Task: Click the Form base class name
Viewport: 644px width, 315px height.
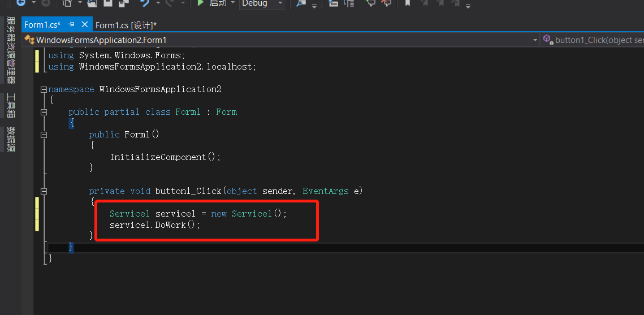Action: (x=226, y=112)
